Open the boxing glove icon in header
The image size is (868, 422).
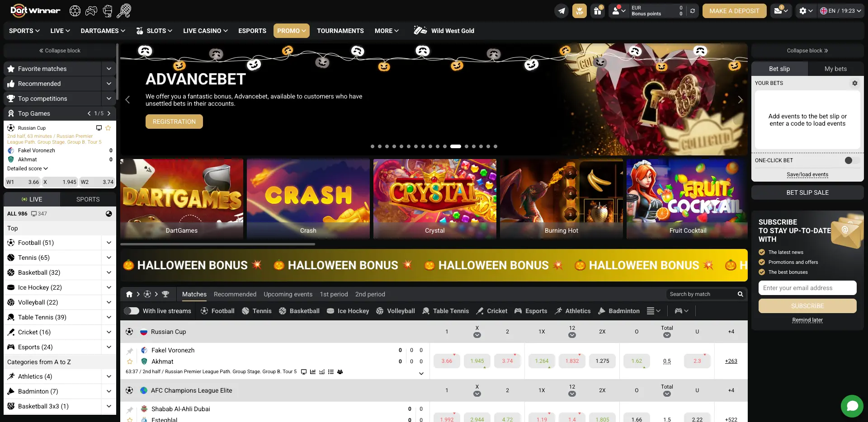coord(108,11)
